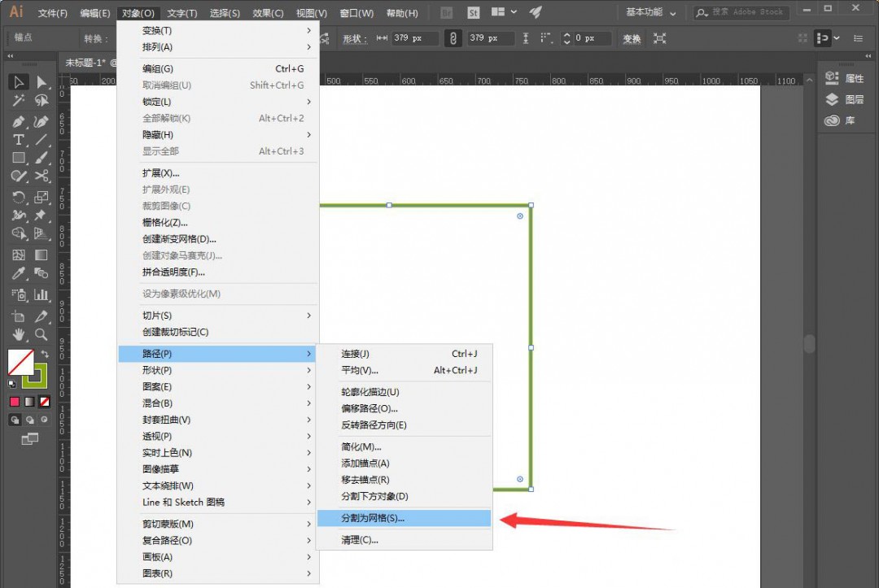879x588 pixels.
Task: Click the Adobe Stock search field
Action: coord(741,12)
